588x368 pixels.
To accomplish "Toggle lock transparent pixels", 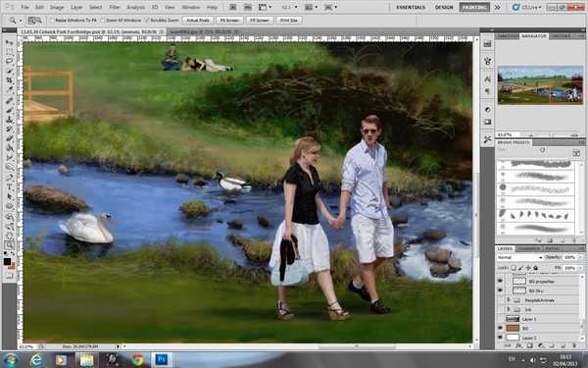I will coord(513,268).
